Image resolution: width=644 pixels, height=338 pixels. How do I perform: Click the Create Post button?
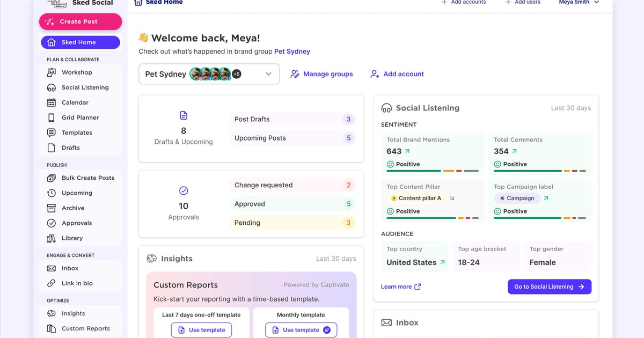80,21
